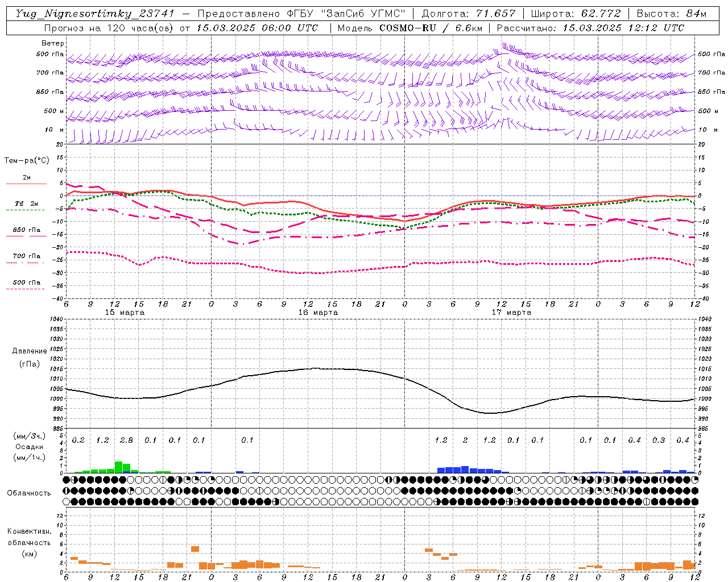
Task: Click the "Ветер" panel label
Action: point(53,43)
